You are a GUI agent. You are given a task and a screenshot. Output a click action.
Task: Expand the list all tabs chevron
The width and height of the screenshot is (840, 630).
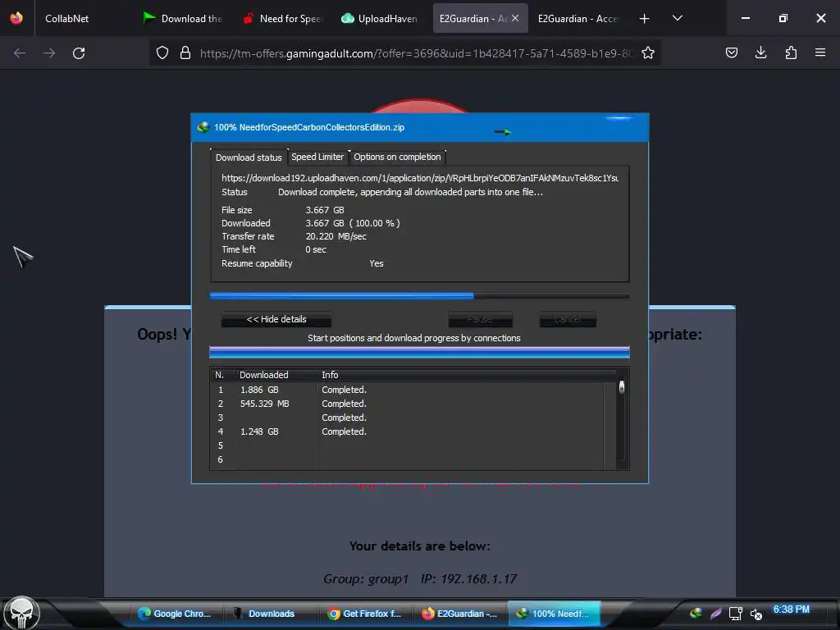pyautogui.click(x=678, y=18)
